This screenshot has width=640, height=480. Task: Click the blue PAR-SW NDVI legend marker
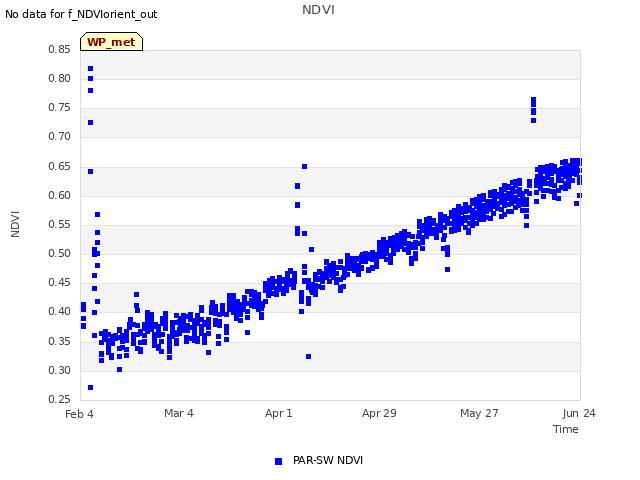point(278,461)
